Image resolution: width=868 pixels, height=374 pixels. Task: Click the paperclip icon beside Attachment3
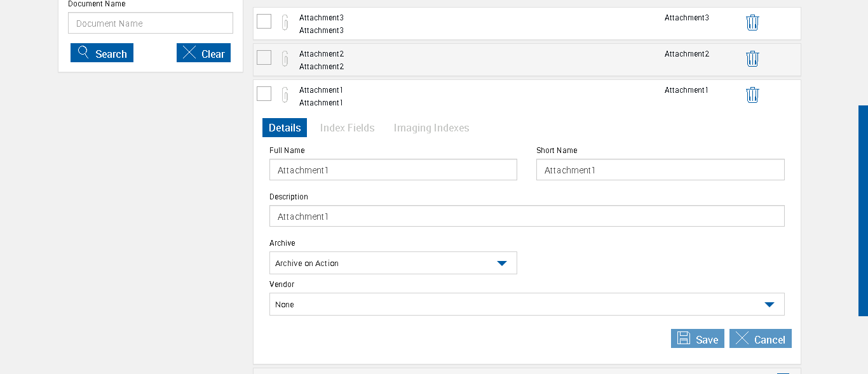click(x=285, y=23)
